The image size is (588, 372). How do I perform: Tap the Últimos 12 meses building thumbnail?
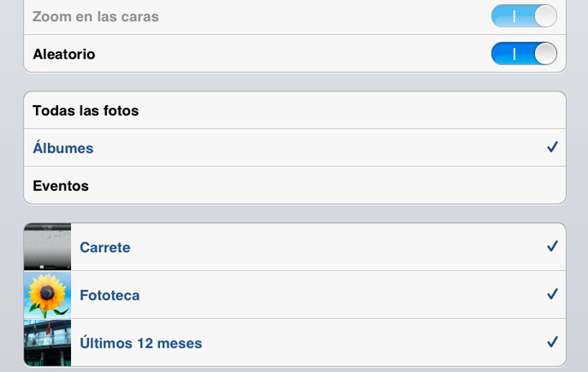pyautogui.click(x=48, y=343)
